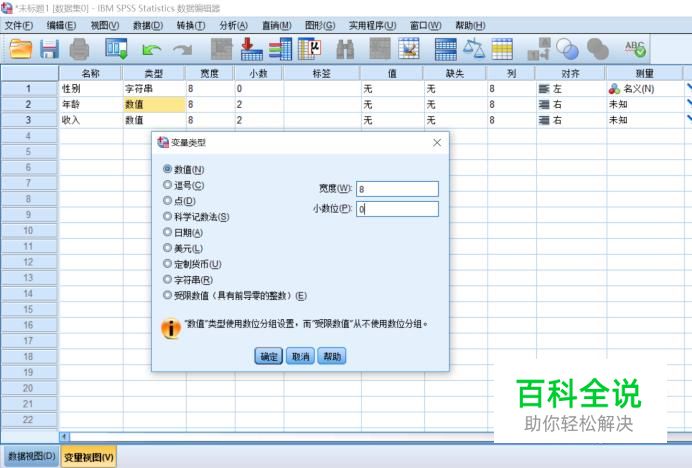Click the 帮助 button in dialog
This screenshot has width=692, height=468.
point(332,356)
